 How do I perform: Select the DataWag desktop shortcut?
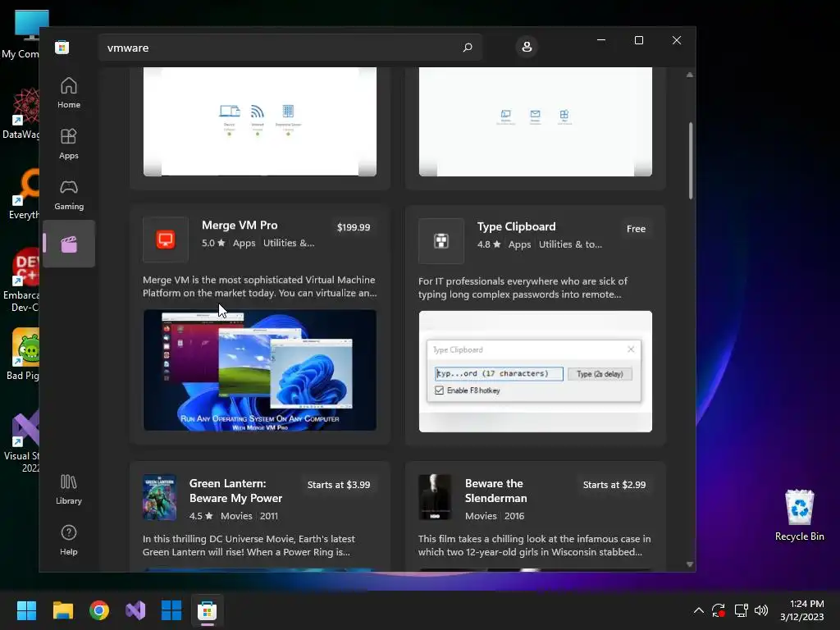[21, 113]
